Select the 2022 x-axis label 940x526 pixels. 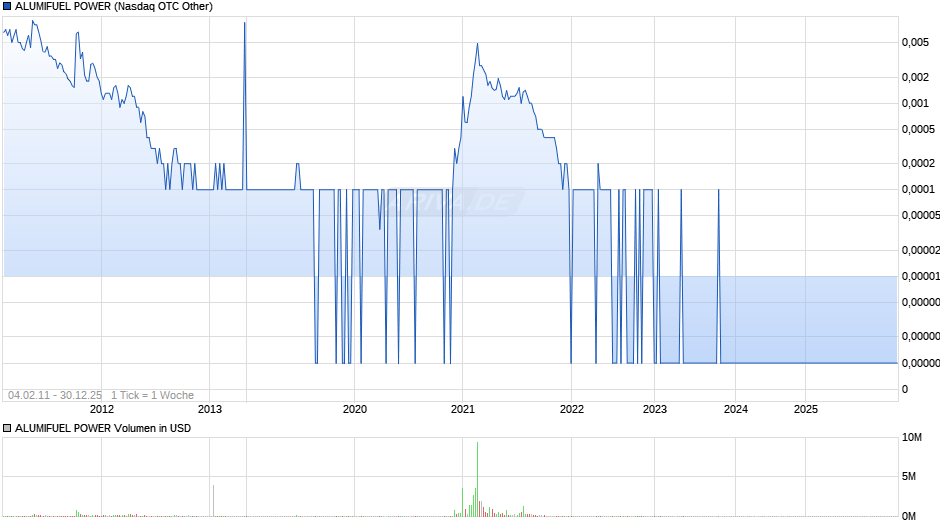(x=571, y=409)
